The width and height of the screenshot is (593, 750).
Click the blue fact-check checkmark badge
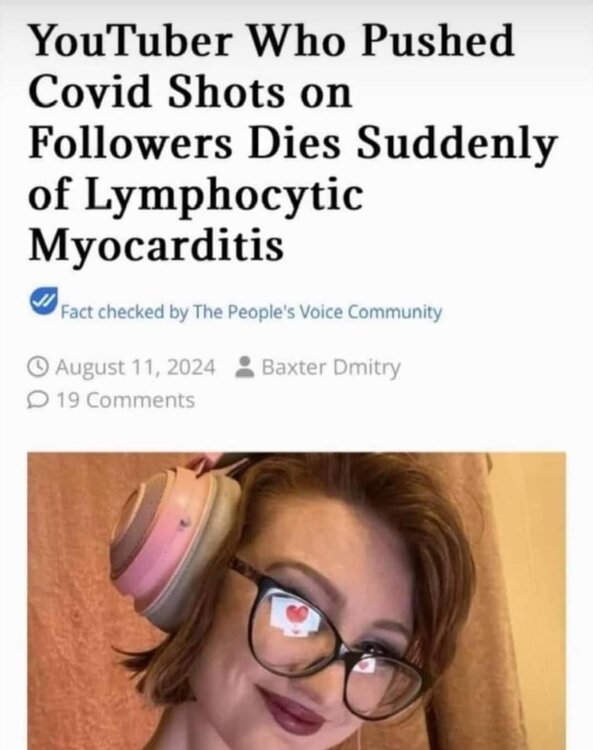[44, 302]
